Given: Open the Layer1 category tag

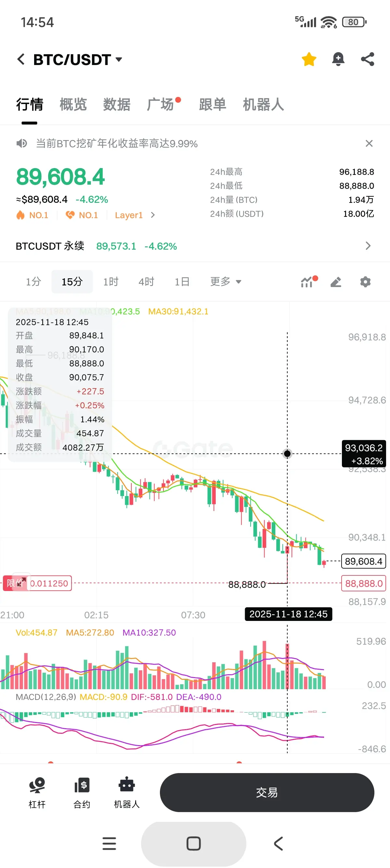Looking at the screenshot, I should [129, 215].
